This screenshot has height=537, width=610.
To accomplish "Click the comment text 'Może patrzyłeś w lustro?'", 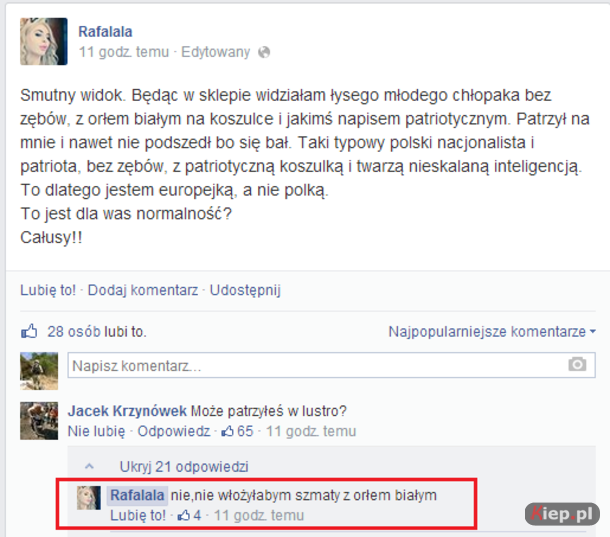I will 269,411.
